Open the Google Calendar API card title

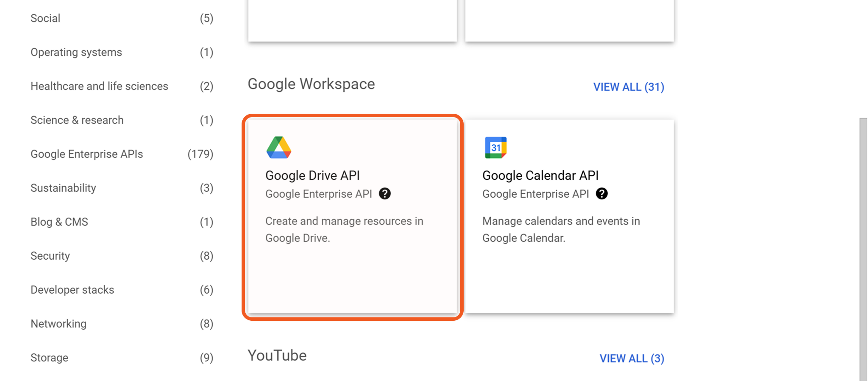(x=540, y=175)
